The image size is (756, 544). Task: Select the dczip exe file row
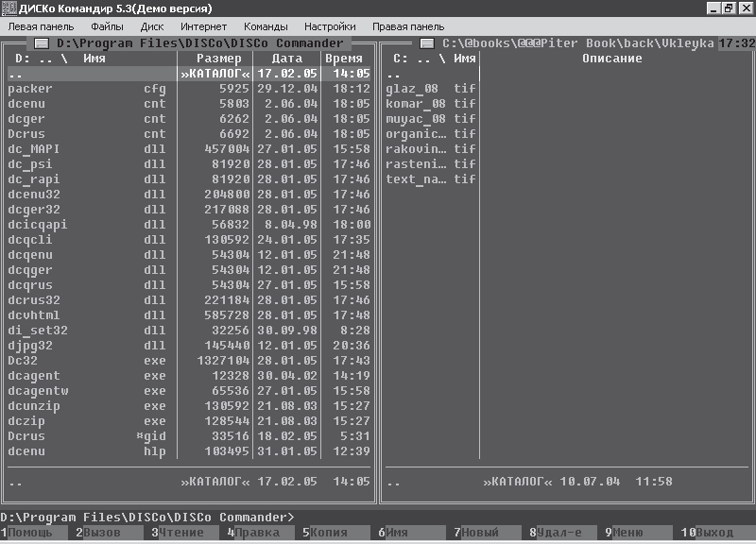pyautogui.click(x=85, y=421)
